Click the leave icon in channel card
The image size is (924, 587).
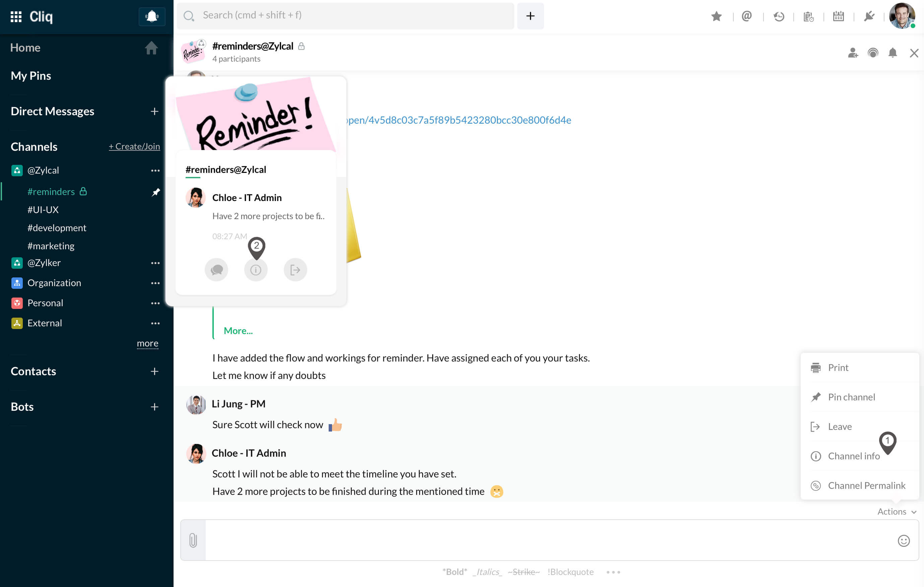(x=295, y=270)
